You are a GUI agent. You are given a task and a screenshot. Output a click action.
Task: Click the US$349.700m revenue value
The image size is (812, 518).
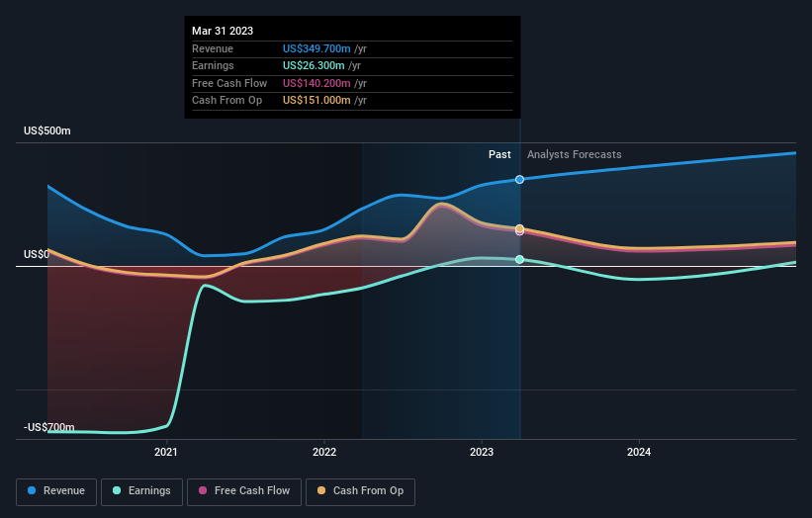click(316, 48)
